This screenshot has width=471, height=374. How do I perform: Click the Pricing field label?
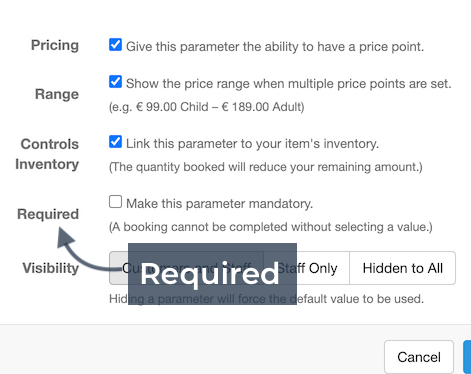tap(55, 45)
